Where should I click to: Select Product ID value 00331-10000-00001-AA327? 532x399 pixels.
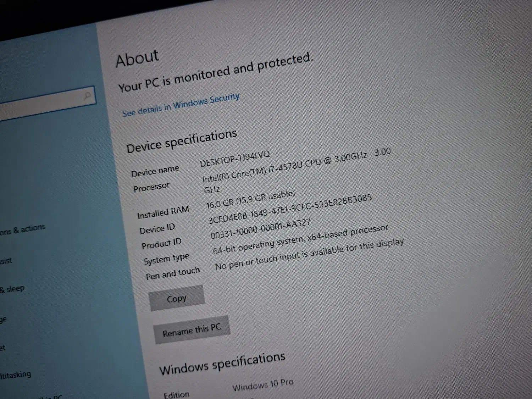pyautogui.click(x=261, y=229)
